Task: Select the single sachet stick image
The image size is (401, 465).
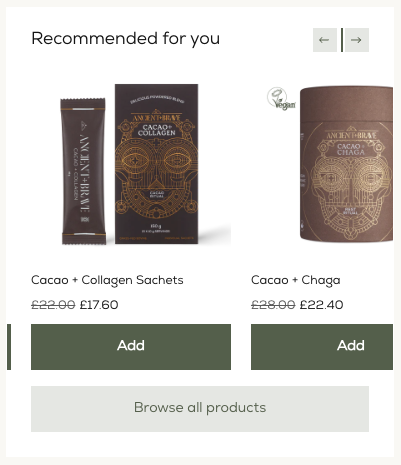Action: coord(83,171)
